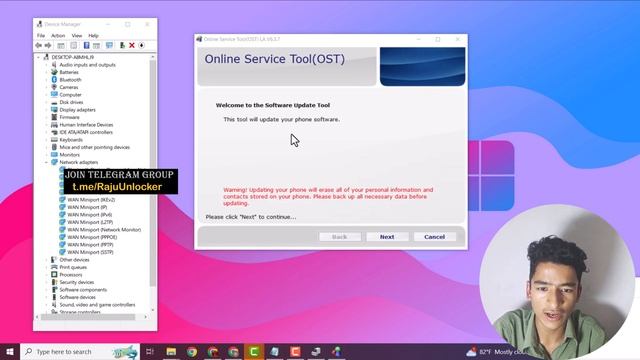
Task: Collapse the Network adapters node
Action: pyautogui.click(x=47, y=162)
